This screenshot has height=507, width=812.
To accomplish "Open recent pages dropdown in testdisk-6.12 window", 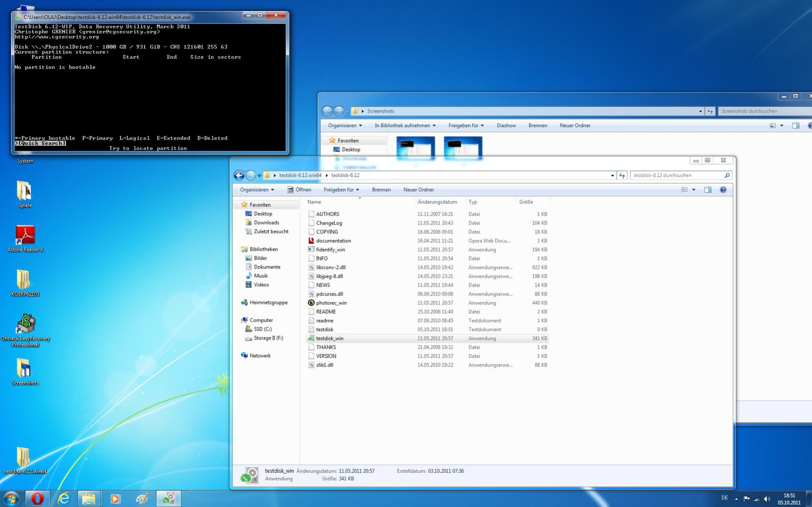I will pyautogui.click(x=259, y=175).
